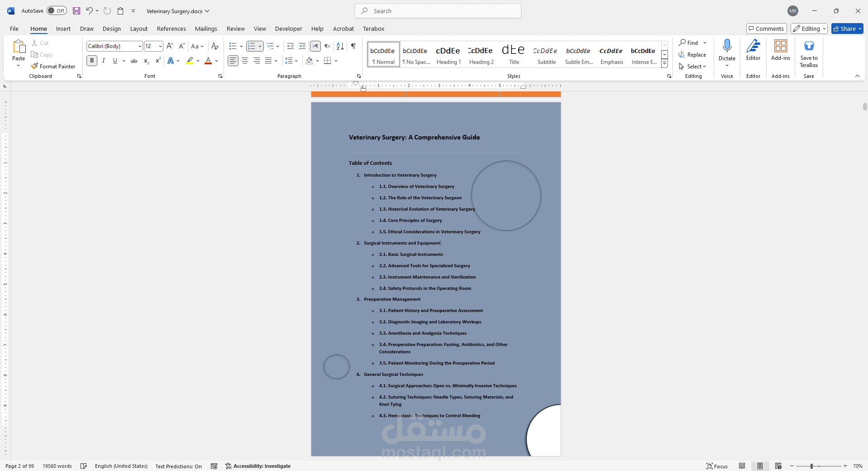Open the Design tab

(112, 29)
